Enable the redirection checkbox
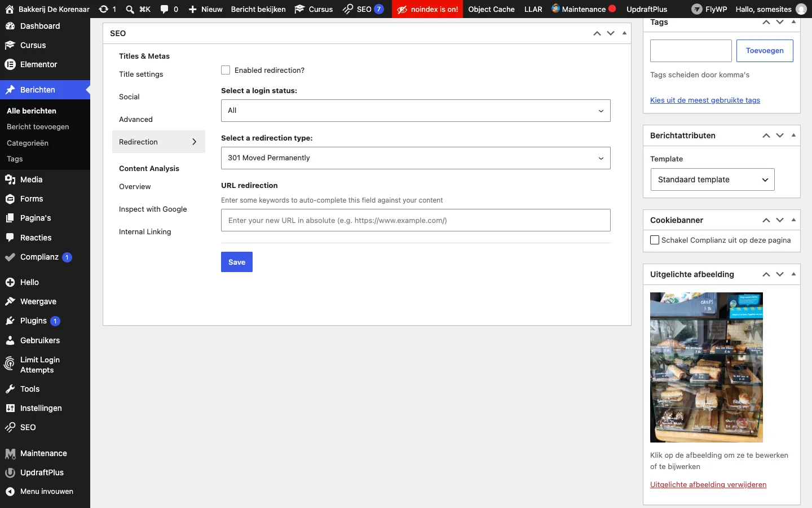The height and width of the screenshot is (508, 812). click(x=226, y=70)
